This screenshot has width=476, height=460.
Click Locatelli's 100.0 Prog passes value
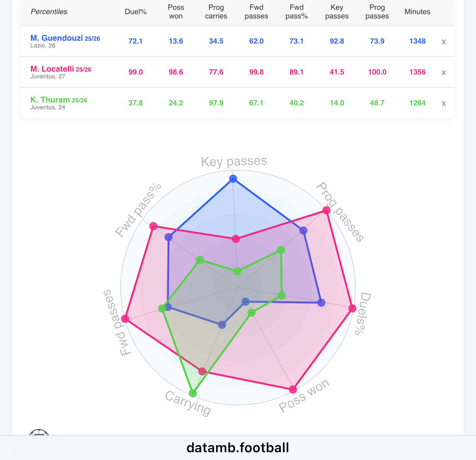pyautogui.click(x=377, y=72)
